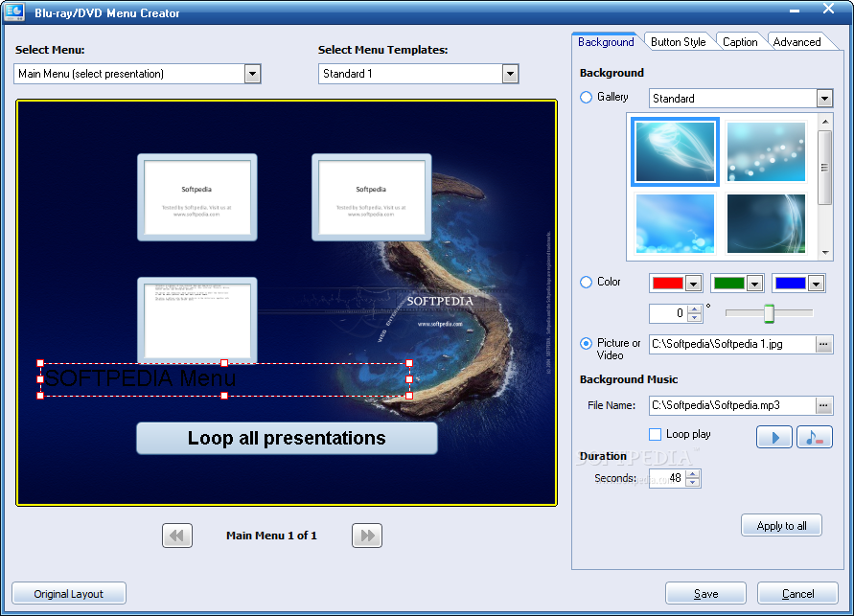The height and width of the screenshot is (616, 854).
Task: Decrease duration seconds value
Action: click(x=693, y=483)
